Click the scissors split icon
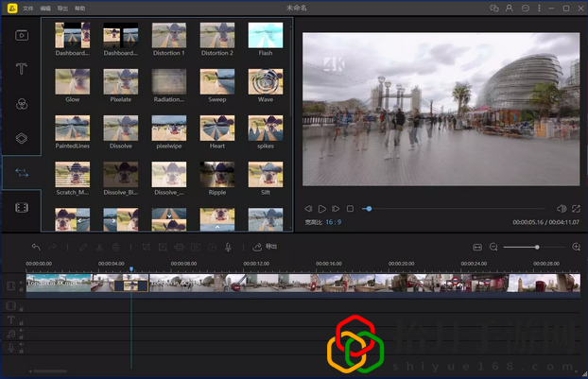588x379 pixels. tap(99, 247)
